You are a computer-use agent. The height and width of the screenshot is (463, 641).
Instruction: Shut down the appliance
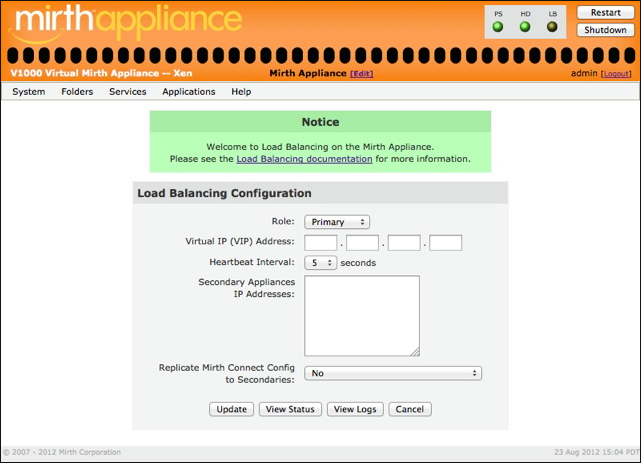click(605, 30)
